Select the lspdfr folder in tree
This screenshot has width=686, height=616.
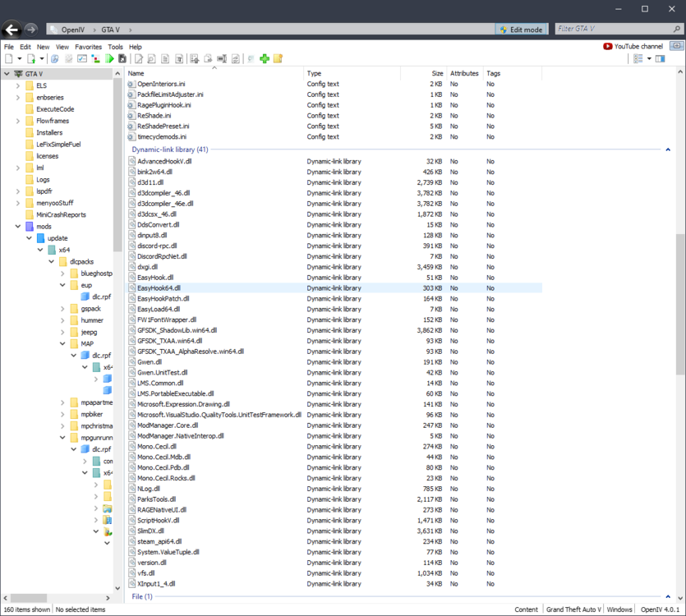[x=44, y=191]
